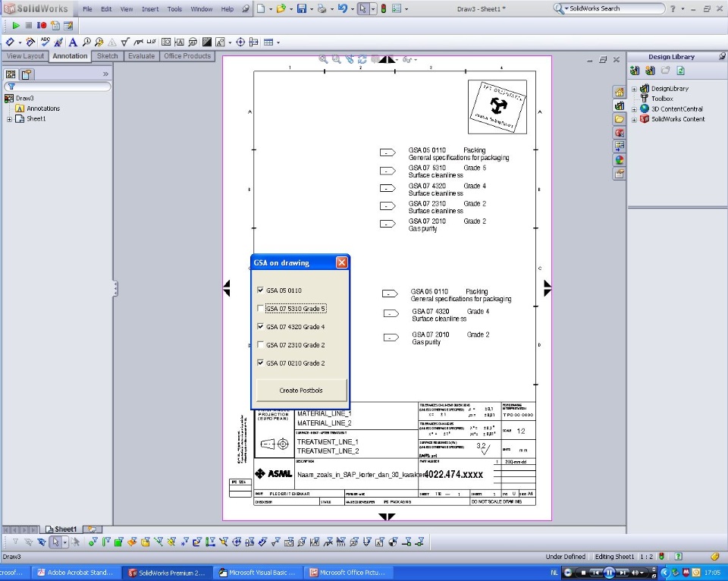Viewport: 728px width, 581px height.
Task: Select the Note tool letter A icon
Action: [73, 42]
